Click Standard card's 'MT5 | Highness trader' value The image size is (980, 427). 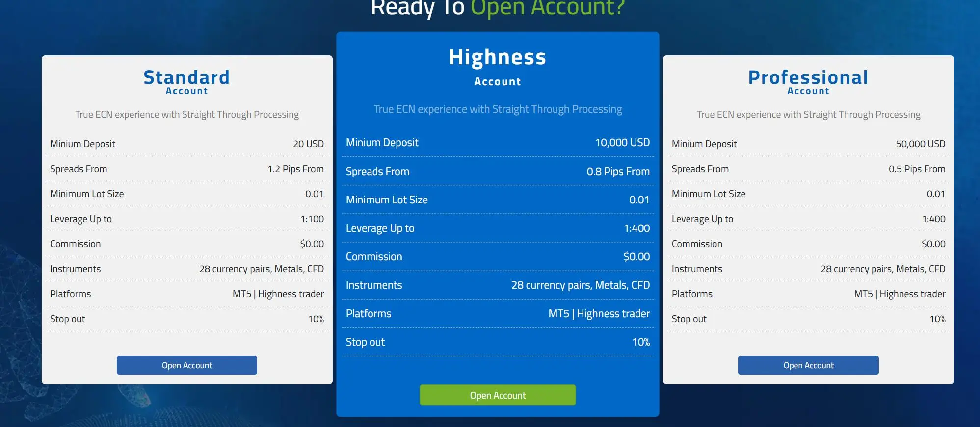coord(278,294)
